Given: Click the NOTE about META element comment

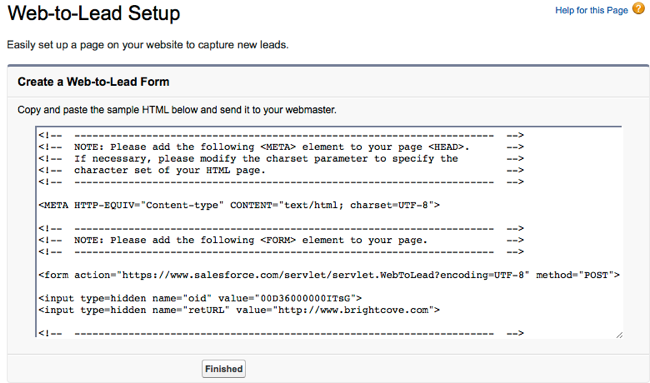Looking at the screenshot, I should click(x=281, y=147).
